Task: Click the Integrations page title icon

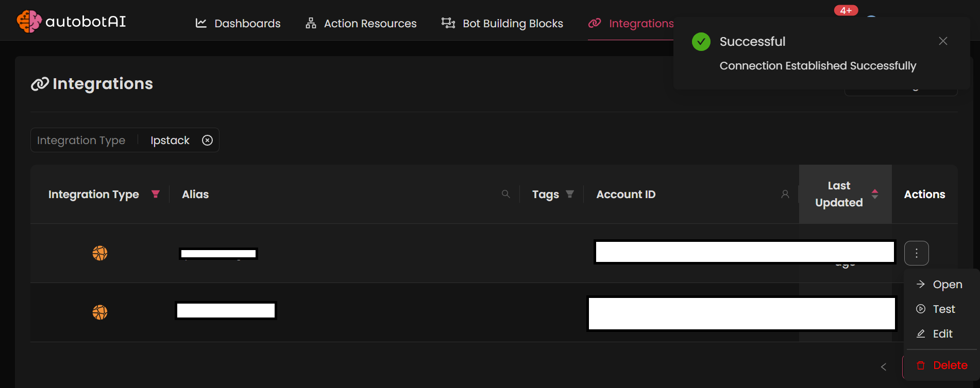Action: coord(40,84)
